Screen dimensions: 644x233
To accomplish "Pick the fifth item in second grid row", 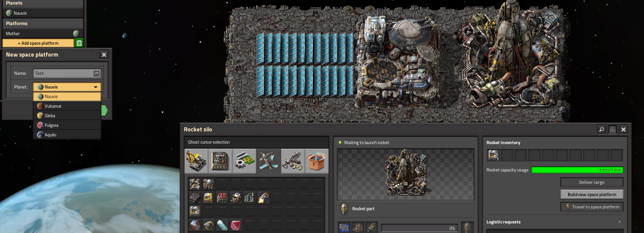I will (x=250, y=198).
